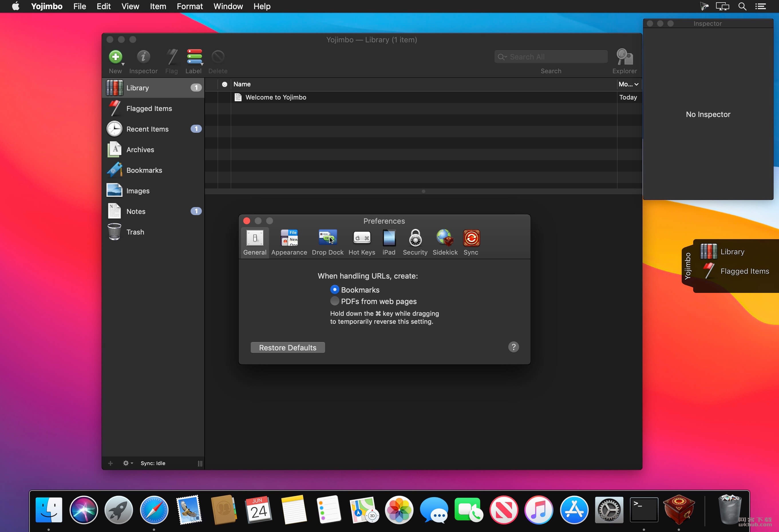Screen dimensions: 779x532
Task: Click the New item toolbar icon
Action: click(116, 57)
